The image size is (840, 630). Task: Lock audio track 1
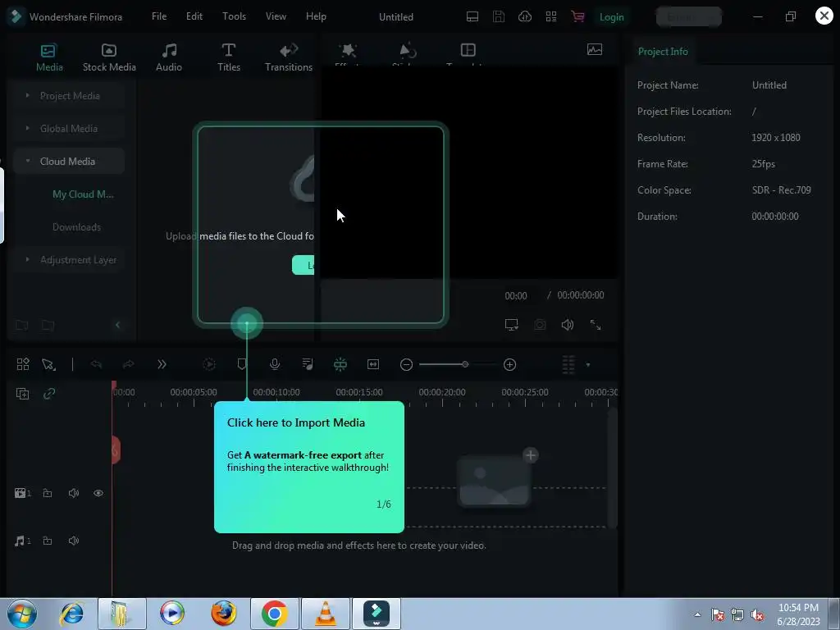tap(48, 541)
